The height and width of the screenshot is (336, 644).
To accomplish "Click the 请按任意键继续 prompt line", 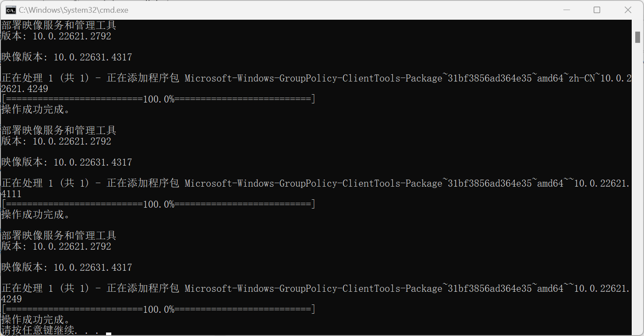I will (50, 330).
